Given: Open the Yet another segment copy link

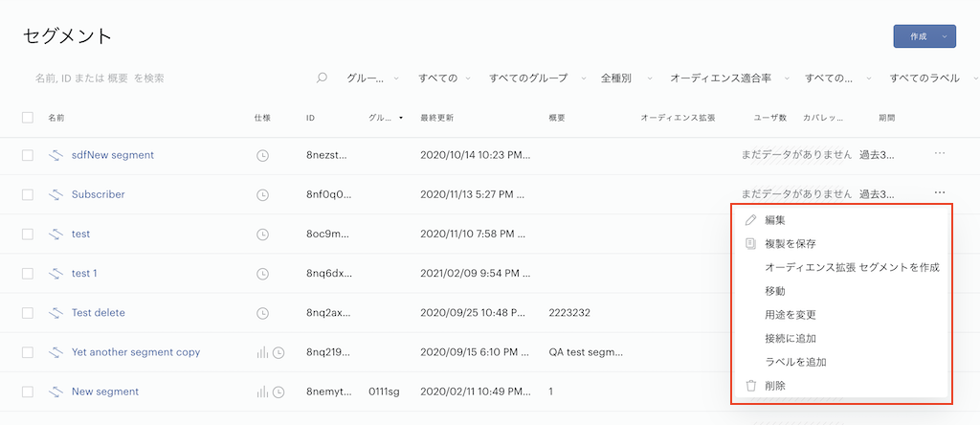Looking at the screenshot, I should point(136,352).
